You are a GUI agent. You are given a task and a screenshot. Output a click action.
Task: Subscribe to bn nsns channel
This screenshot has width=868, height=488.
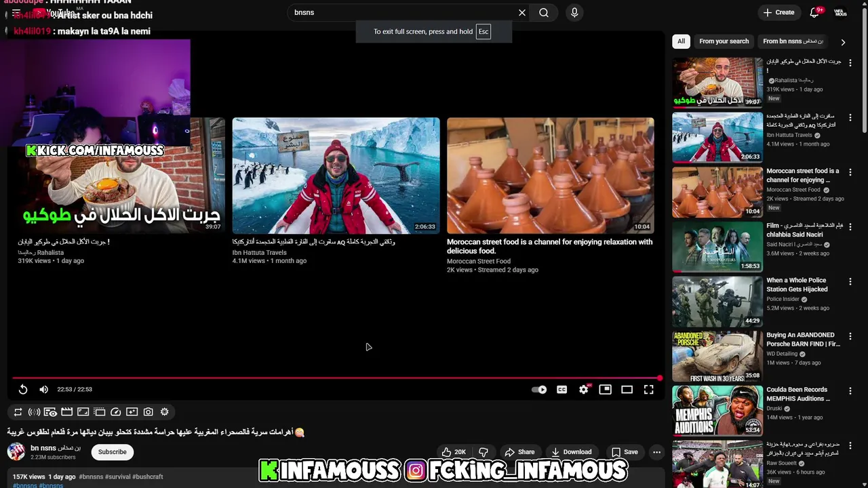pos(113,452)
